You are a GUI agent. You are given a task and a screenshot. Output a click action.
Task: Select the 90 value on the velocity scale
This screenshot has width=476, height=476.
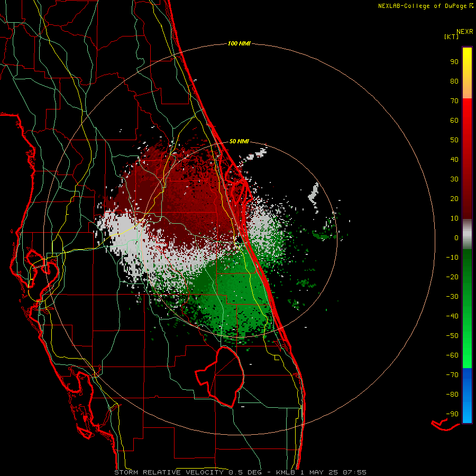coord(454,62)
